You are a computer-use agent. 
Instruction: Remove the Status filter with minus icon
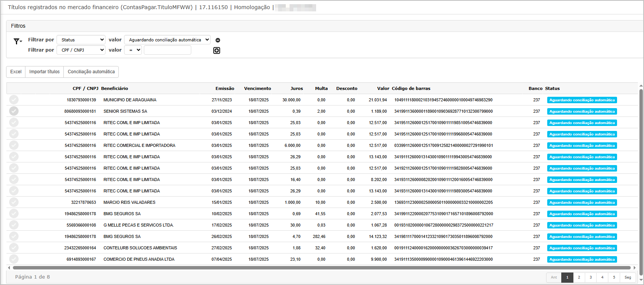point(218,40)
